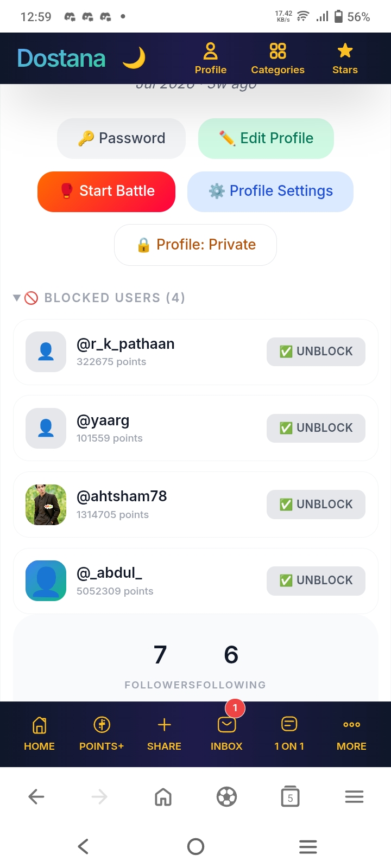Unblock user @yaarg
391x868 pixels.
316,428
